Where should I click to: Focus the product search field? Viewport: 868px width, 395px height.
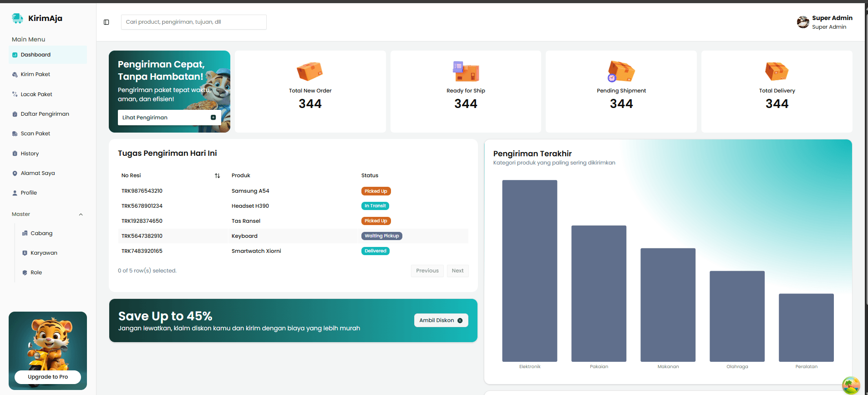194,22
